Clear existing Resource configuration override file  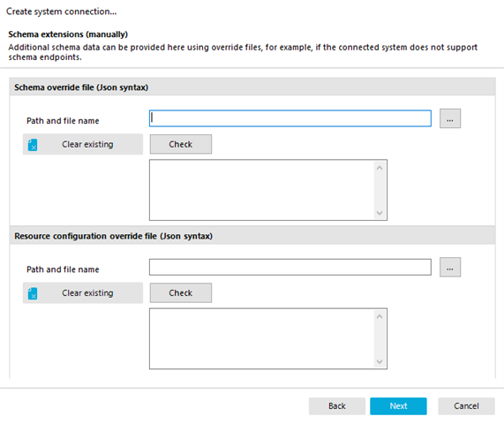pyautogui.click(x=83, y=292)
